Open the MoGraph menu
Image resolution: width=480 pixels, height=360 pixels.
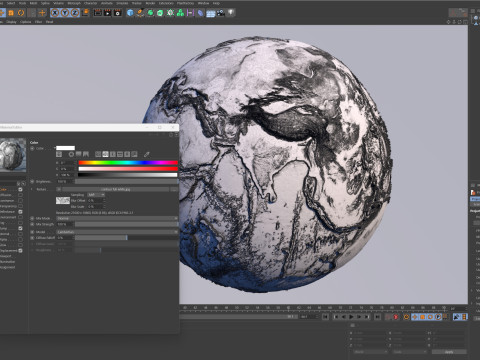pos(74,3)
